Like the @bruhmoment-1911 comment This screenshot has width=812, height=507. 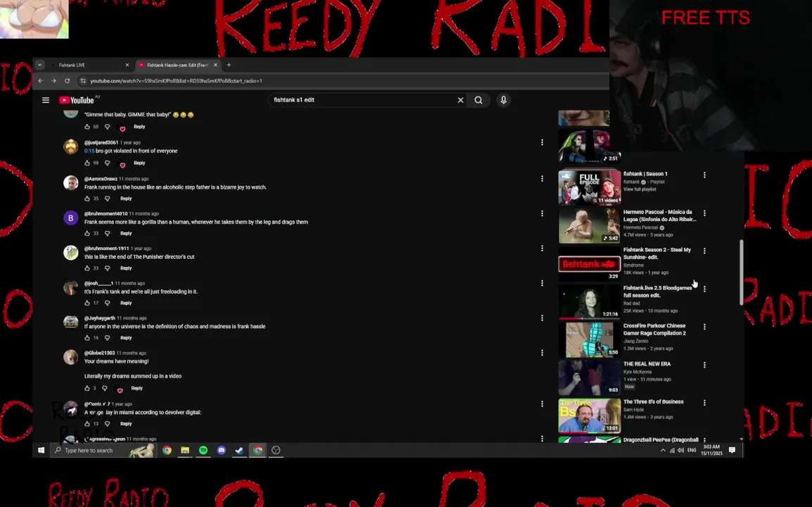(x=87, y=268)
